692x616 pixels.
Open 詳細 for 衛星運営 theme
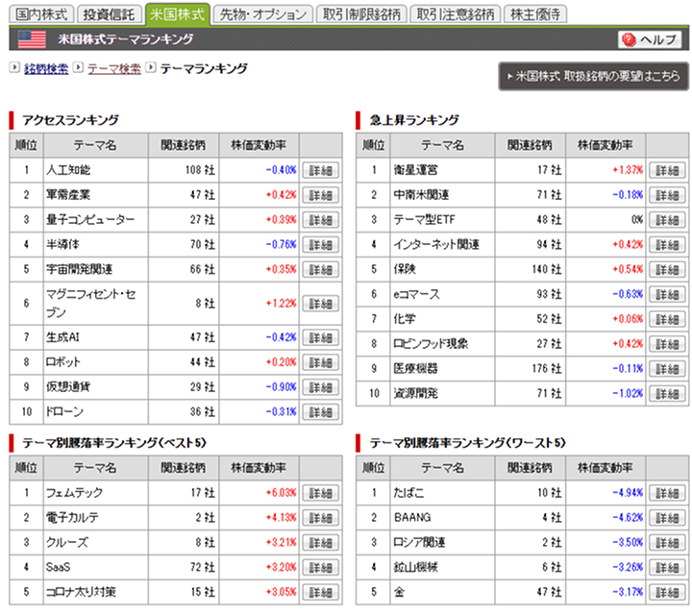(x=667, y=170)
